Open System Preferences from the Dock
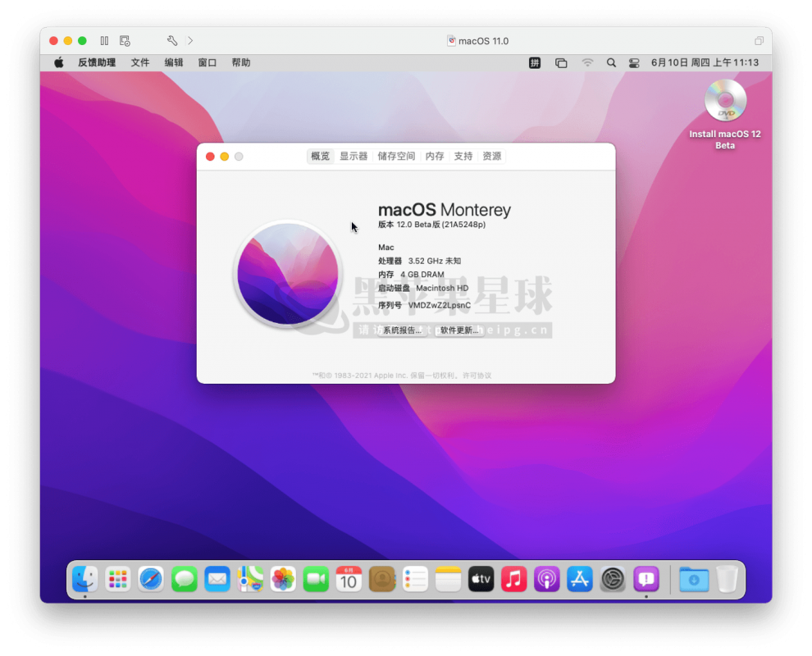Image resolution: width=812 pixels, height=656 pixels. coord(612,579)
